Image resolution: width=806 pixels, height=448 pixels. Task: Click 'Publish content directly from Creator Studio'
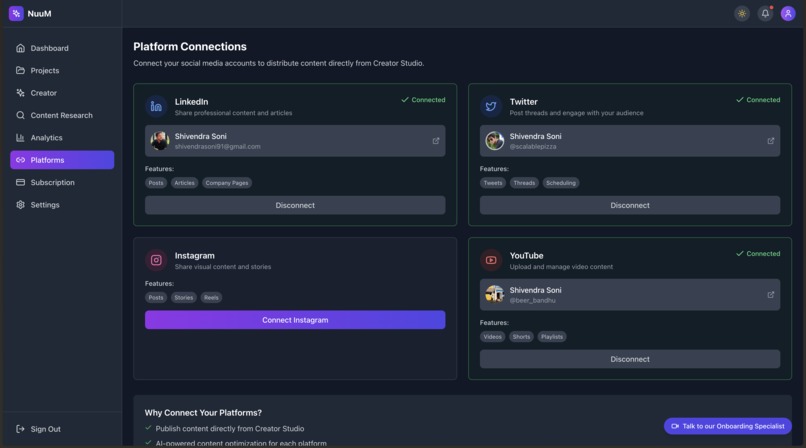[230, 428]
